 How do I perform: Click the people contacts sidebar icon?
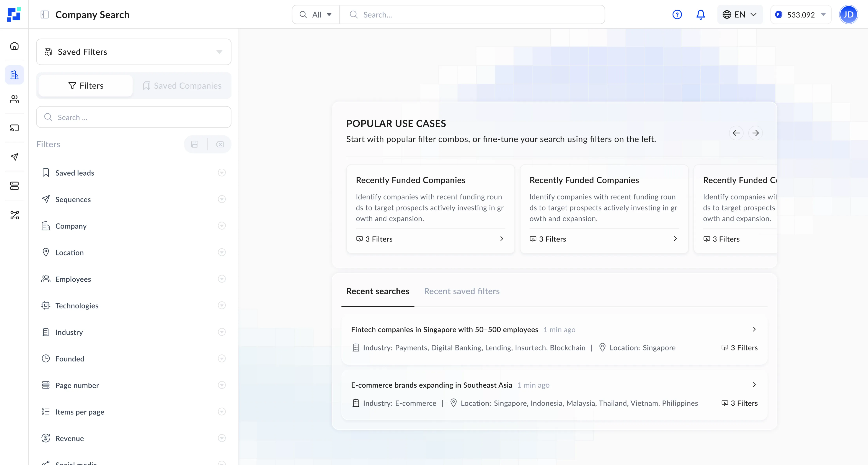(14, 99)
